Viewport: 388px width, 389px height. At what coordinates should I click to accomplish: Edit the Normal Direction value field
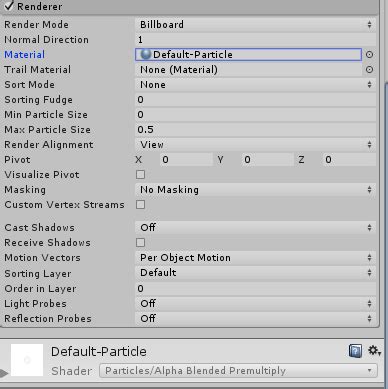[x=255, y=40]
